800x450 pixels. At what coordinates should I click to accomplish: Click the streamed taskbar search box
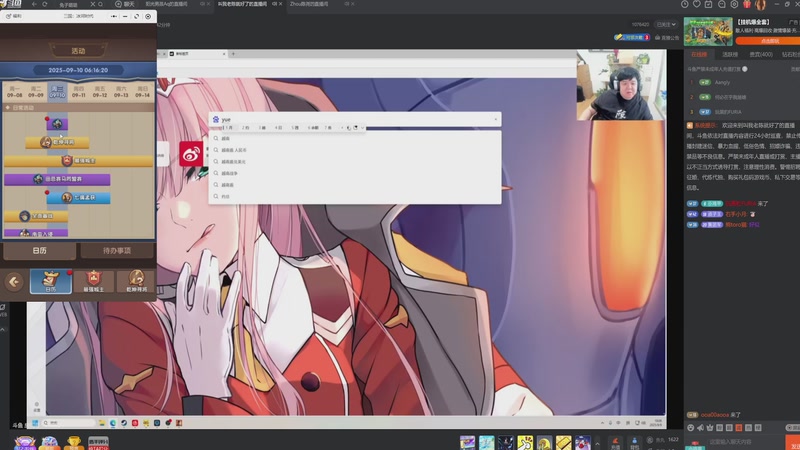[68, 423]
